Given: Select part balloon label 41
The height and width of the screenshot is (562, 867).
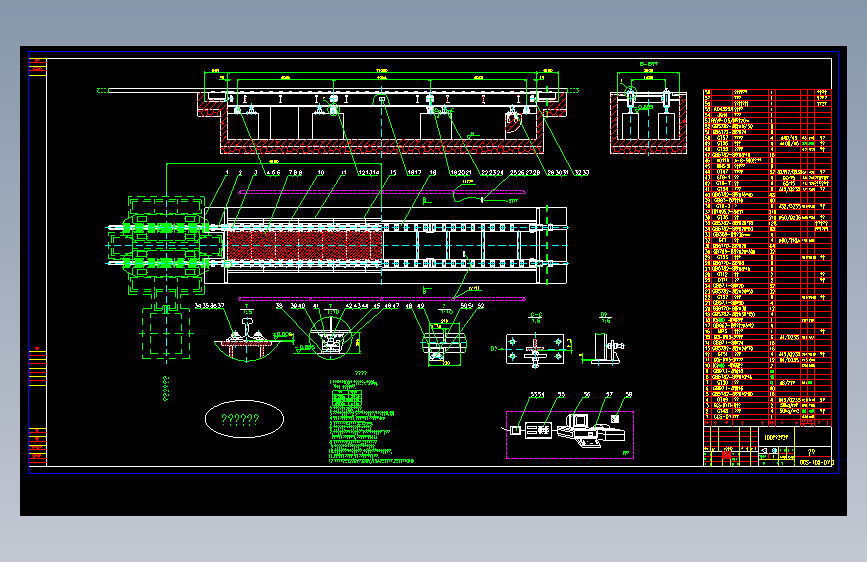Looking at the screenshot, I should (316, 306).
